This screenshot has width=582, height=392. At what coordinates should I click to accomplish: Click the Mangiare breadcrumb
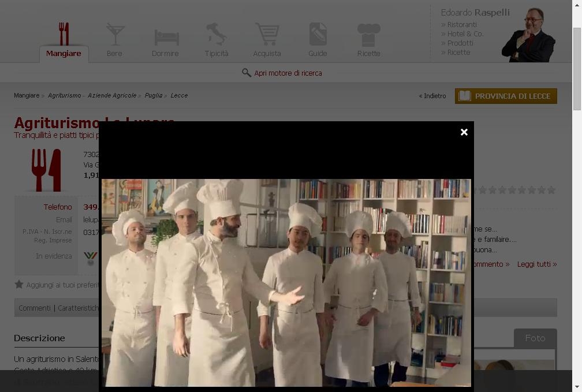pyautogui.click(x=27, y=95)
